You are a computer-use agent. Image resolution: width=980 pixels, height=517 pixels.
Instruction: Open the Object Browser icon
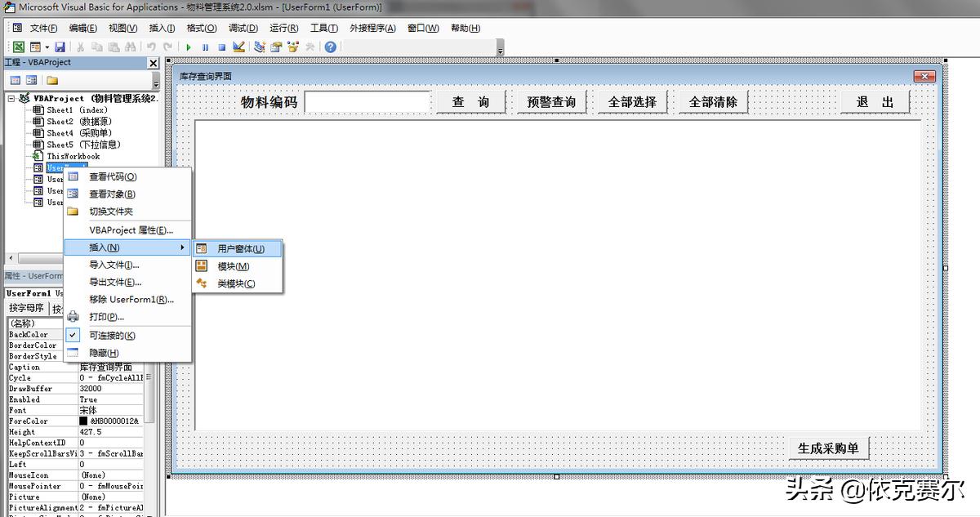(292, 47)
